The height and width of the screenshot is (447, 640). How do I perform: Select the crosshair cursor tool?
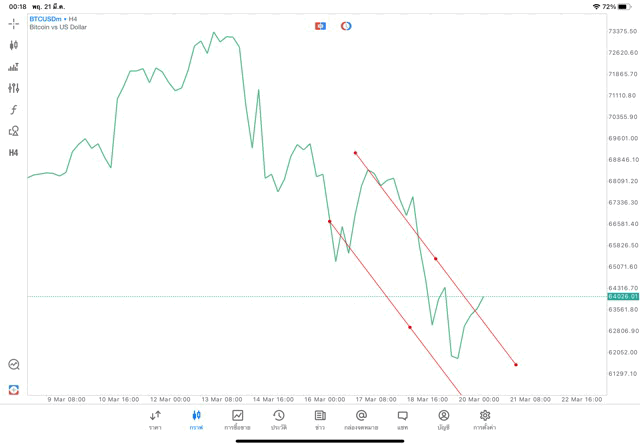[14, 23]
